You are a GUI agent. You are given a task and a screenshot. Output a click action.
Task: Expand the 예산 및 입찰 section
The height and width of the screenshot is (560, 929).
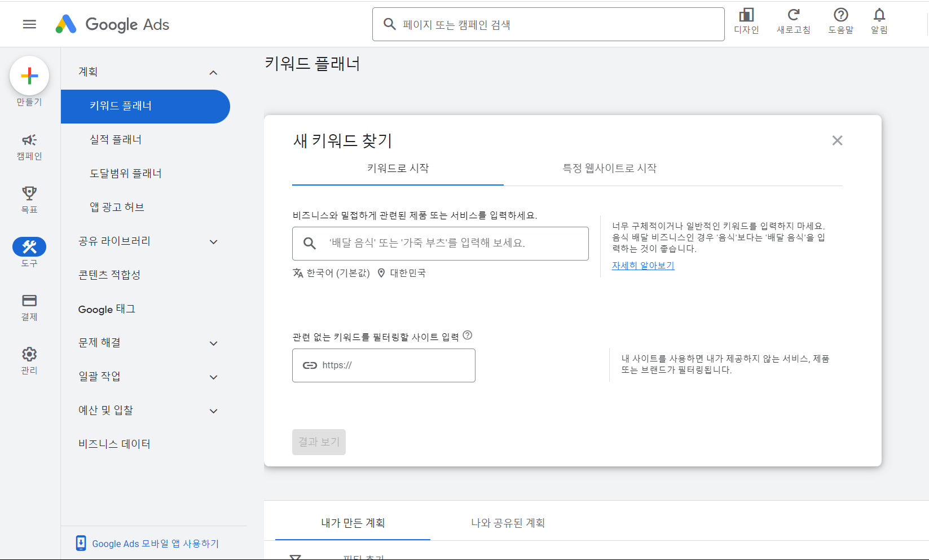[213, 411]
